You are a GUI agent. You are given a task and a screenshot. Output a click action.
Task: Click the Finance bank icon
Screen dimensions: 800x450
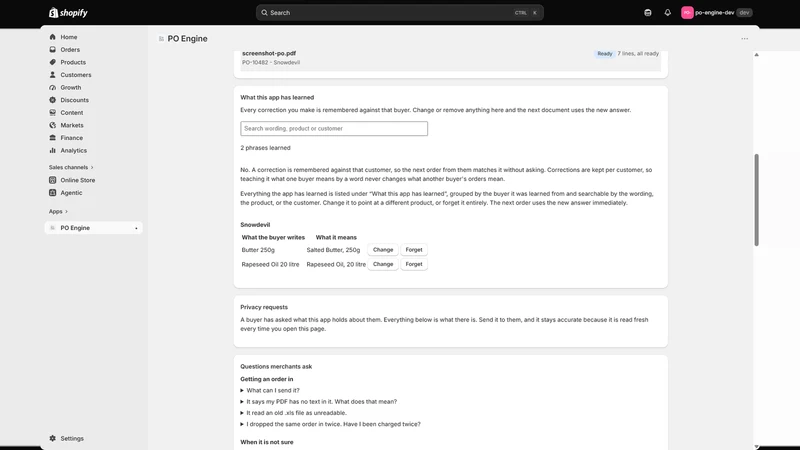pyautogui.click(x=53, y=138)
